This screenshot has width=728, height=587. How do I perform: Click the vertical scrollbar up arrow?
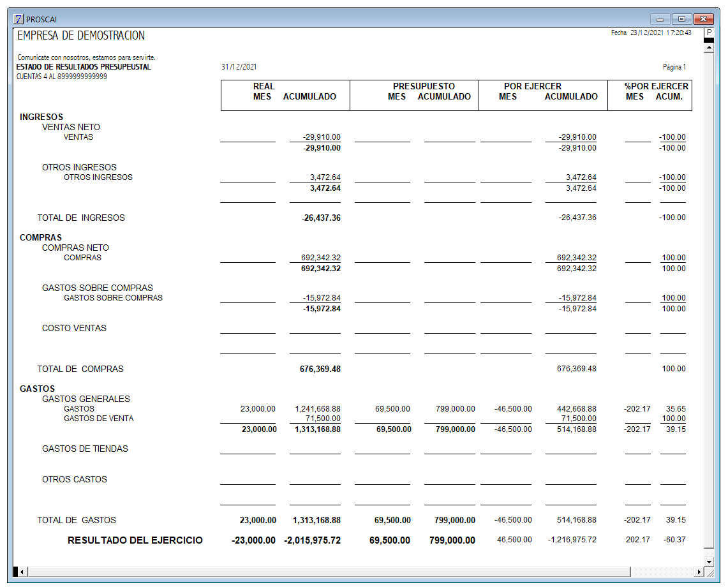coord(709,48)
